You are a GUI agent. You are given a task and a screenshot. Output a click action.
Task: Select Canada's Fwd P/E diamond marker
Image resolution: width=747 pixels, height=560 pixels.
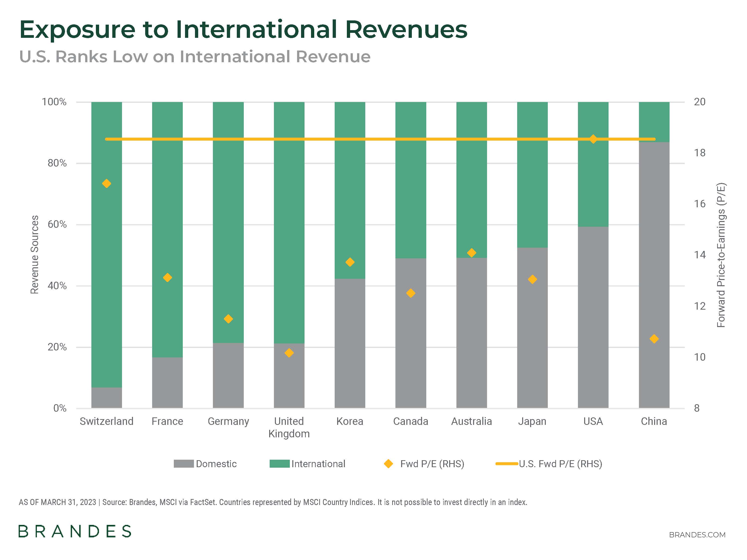[x=411, y=293]
